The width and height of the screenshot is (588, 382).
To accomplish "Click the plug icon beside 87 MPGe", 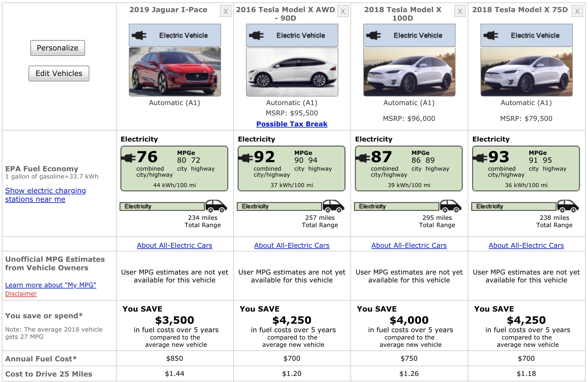I will 363,158.
